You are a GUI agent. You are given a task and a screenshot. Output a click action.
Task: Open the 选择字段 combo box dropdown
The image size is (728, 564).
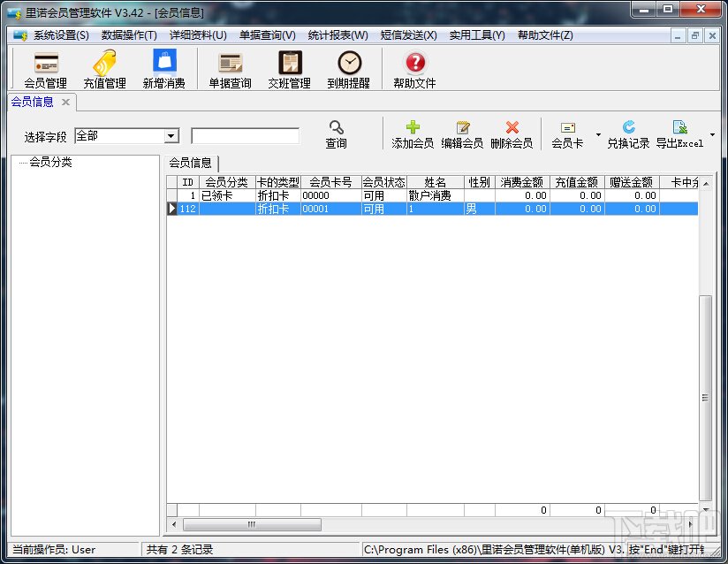(x=171, y=135)
